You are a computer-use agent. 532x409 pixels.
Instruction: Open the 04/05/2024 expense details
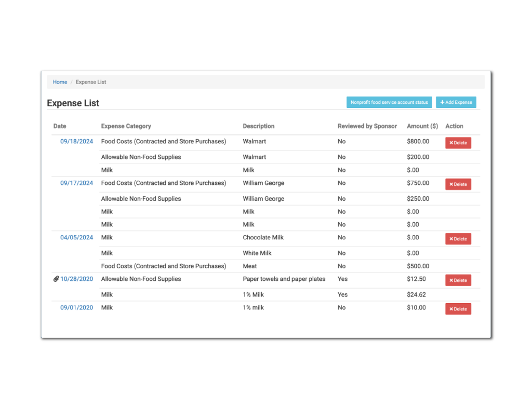click(x=76, y=237)
